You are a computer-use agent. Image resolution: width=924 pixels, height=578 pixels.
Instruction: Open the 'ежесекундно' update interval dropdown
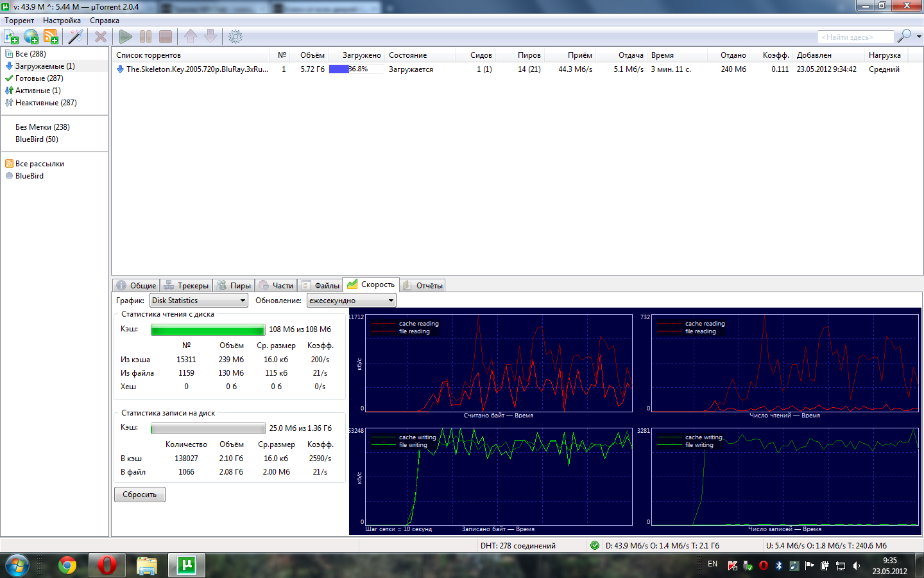click(352, 301)
